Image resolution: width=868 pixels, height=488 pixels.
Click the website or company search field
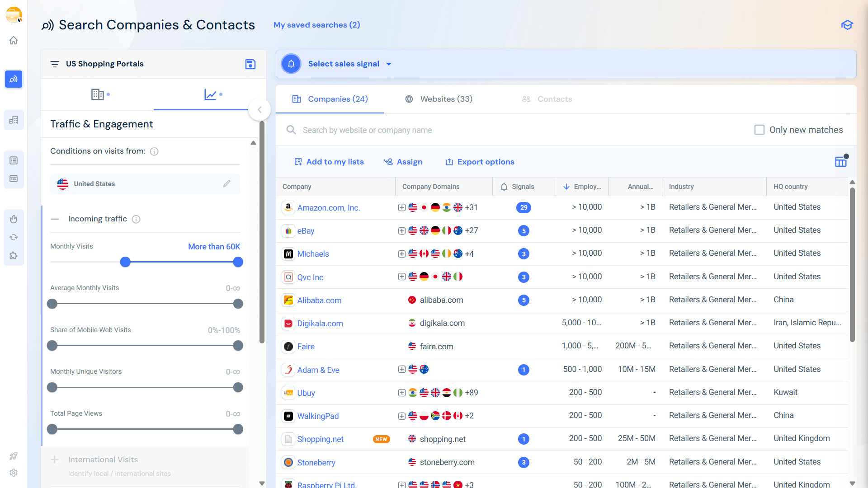(367, 130)
